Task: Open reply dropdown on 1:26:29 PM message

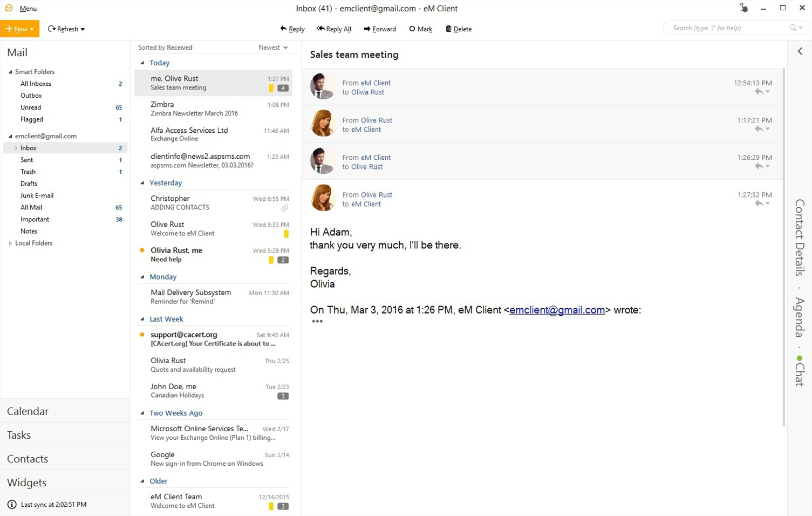Action: 768,166
